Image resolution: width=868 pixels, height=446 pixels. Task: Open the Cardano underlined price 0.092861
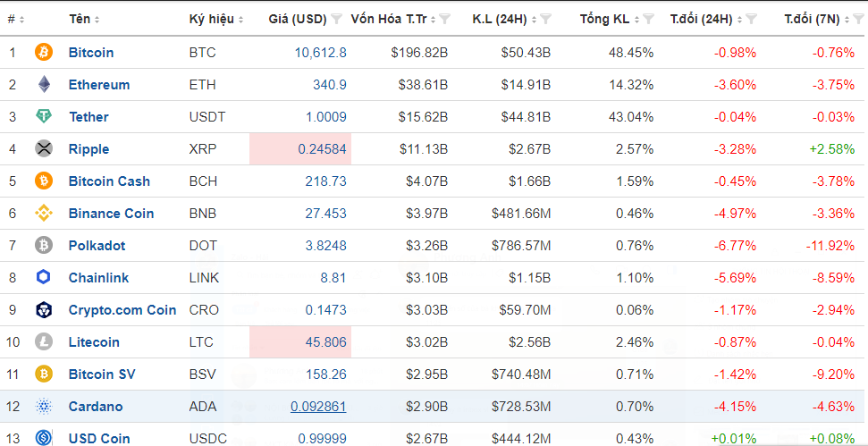tap(318, 407)
